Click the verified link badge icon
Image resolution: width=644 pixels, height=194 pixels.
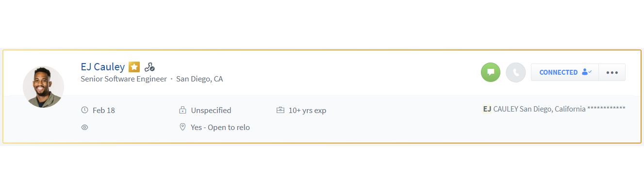pyautogui.click(x=149, y=67)
